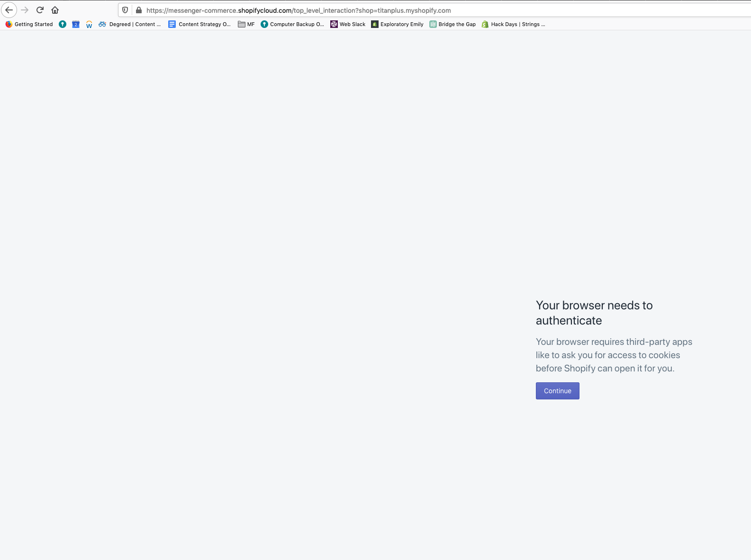Open the Web Slack bookmark

[x=348, y=24]
